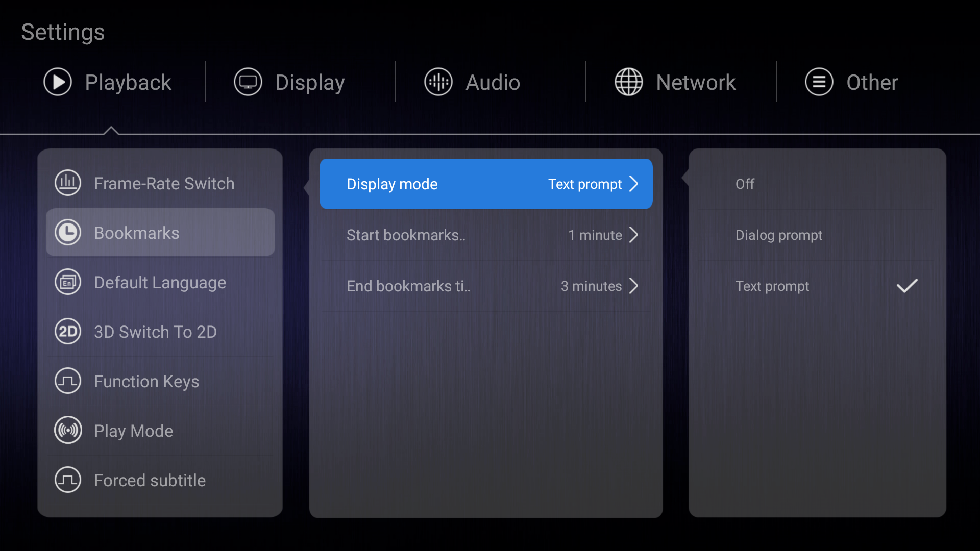Click the Playback play-circle icon

[x=58, y=82]
